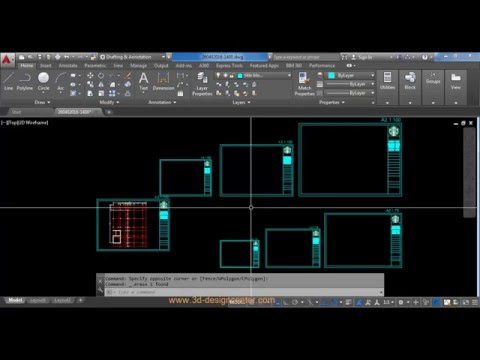Expand the Annotation panel

tap(162, 102)
